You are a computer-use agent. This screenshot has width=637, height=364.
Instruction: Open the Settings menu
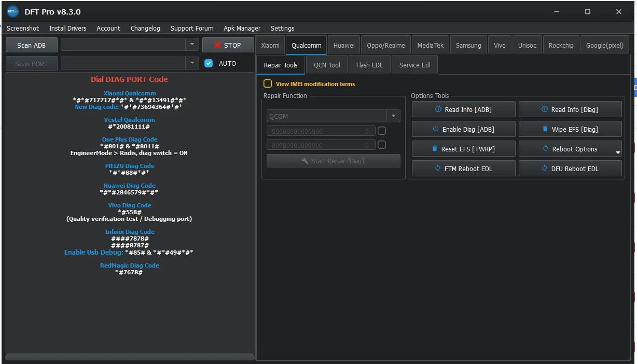click(x=282, y=28)
